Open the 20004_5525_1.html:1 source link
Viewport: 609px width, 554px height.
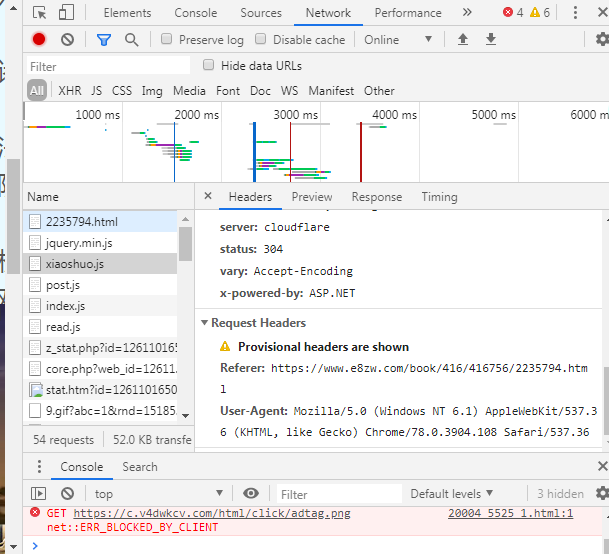tap(510, 514)
